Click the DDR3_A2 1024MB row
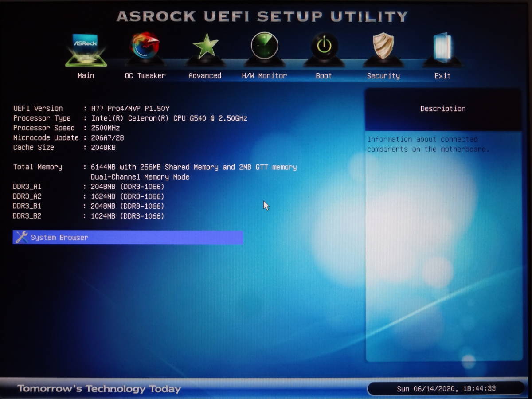Image resolution: width=532 pixels, height=399 pixels. coord(89,196)
